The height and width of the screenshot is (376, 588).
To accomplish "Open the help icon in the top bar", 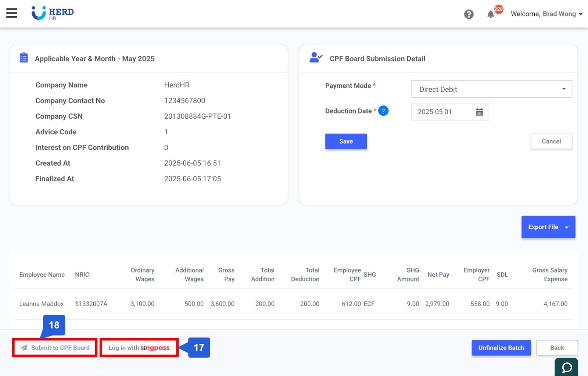I will pos(469,14).
